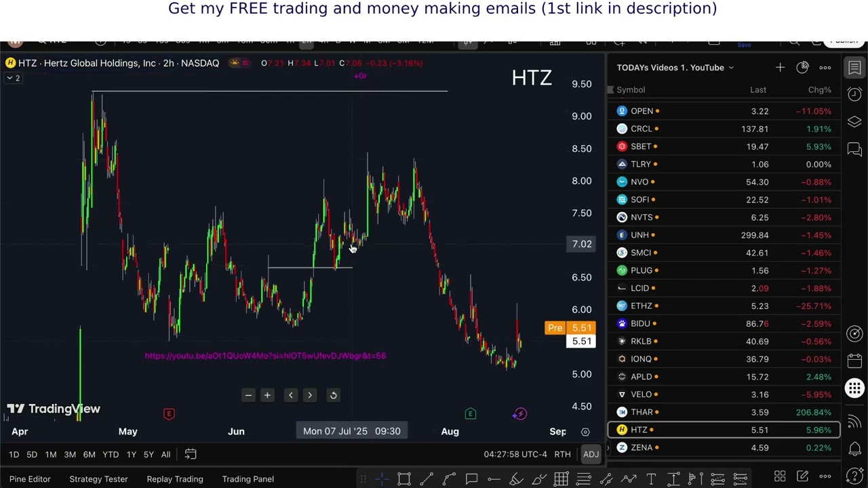Select the parallel channel tool
This screenshot has width=868, height=488.
pos(606,479)
